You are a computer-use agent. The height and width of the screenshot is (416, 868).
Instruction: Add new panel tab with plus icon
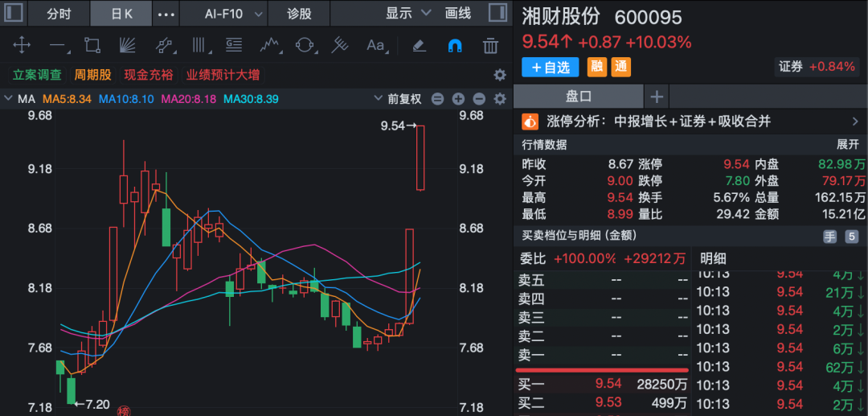(657, 97)
